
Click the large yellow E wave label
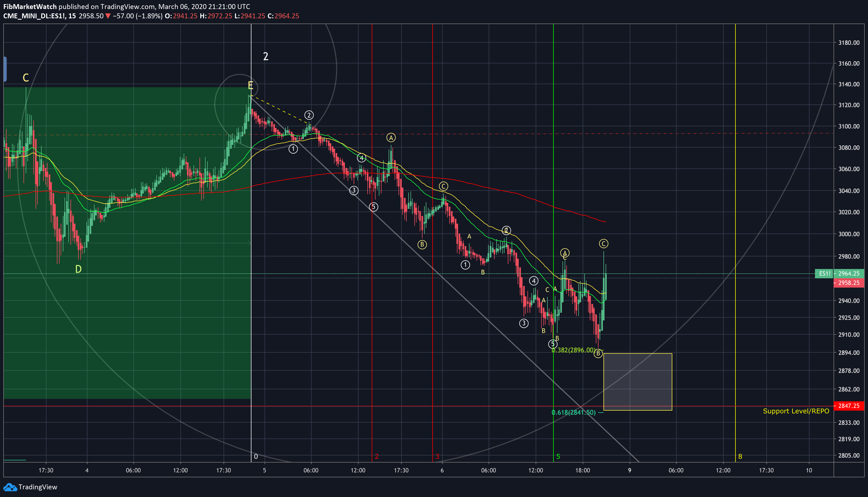click(250, 86)
